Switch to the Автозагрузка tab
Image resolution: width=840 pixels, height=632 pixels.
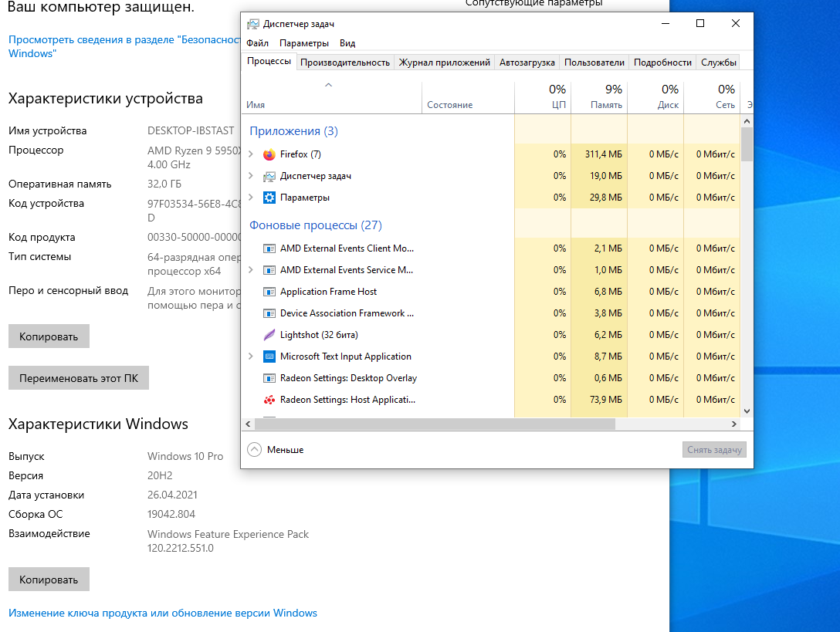(527, 63)
